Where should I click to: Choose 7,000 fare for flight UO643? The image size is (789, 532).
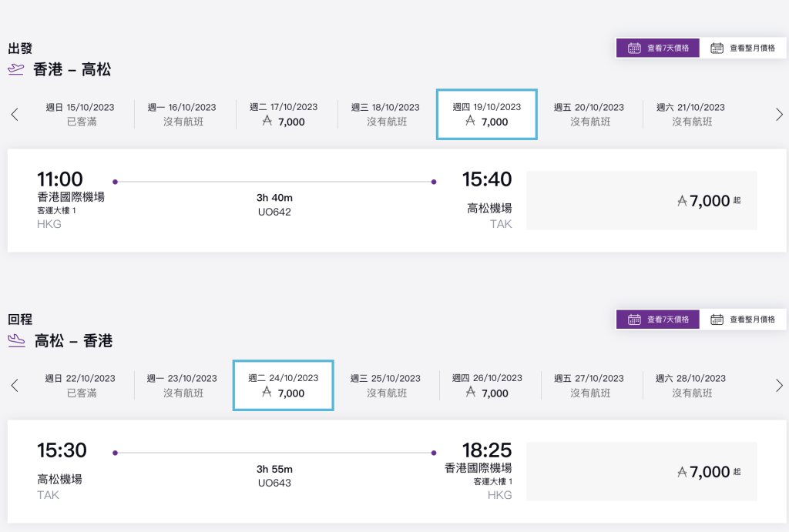(641, 472)
